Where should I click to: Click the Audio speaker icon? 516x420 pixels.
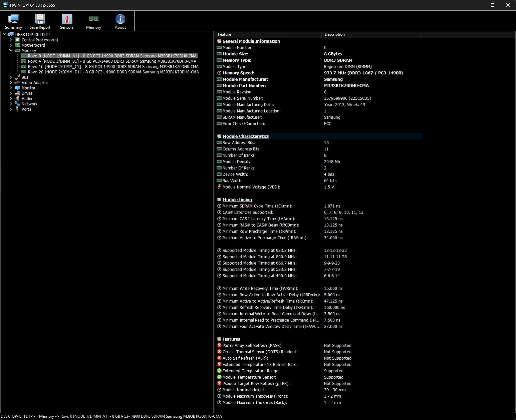17,98
